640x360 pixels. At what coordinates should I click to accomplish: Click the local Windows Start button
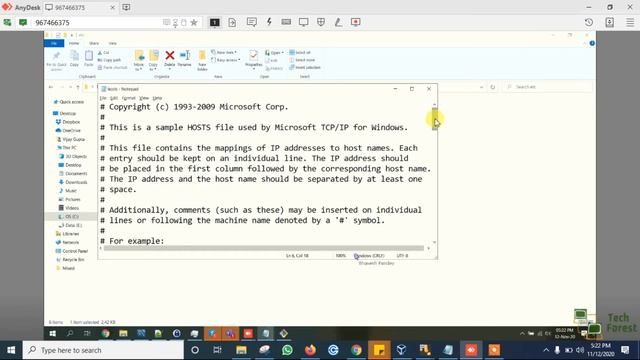click(x=11, y=350)
